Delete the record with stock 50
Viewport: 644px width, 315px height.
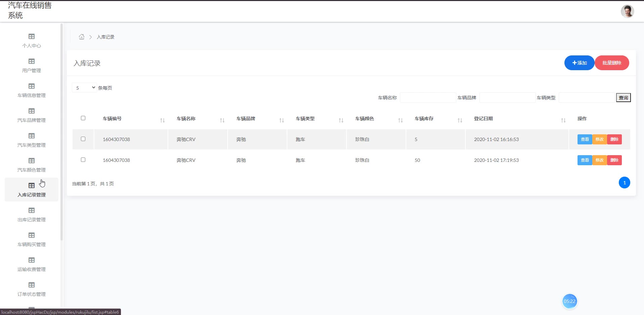tap(614, 160)
